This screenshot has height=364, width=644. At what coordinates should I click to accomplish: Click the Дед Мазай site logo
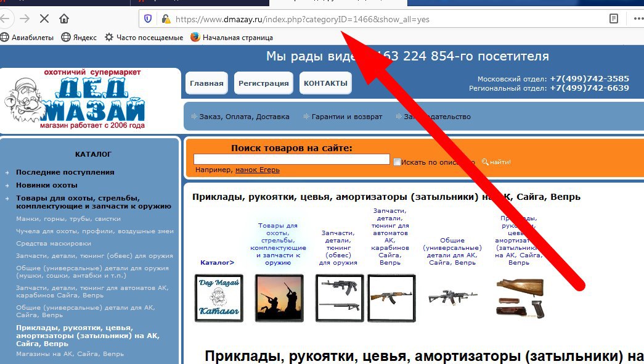point(75,100)
